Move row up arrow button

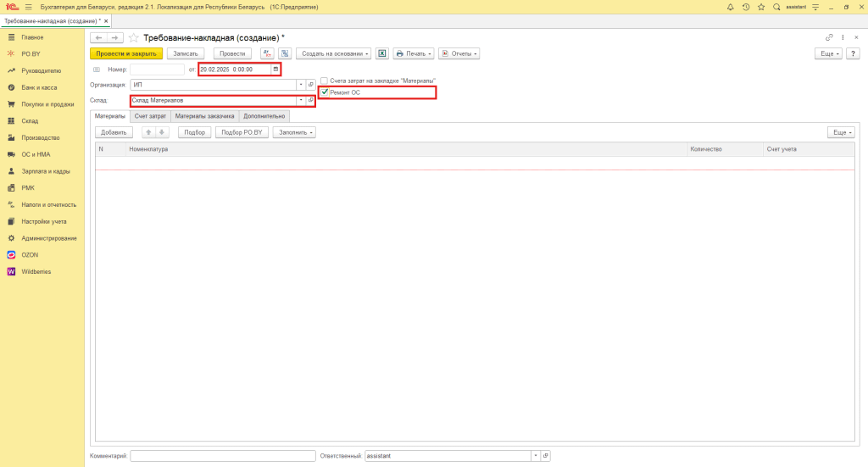click(148, 132)
